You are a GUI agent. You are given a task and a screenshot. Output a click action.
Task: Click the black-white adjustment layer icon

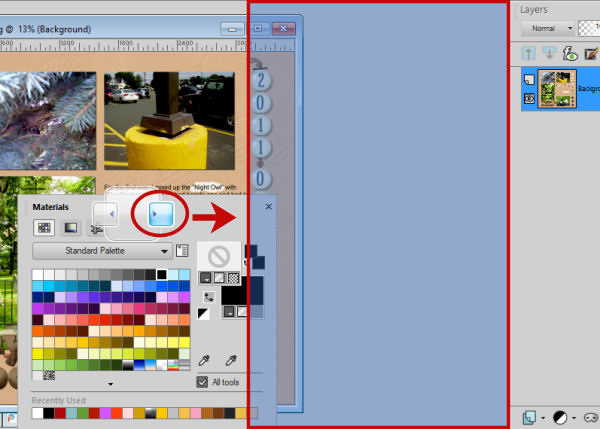pyautogui.click(x=560, y=418)
